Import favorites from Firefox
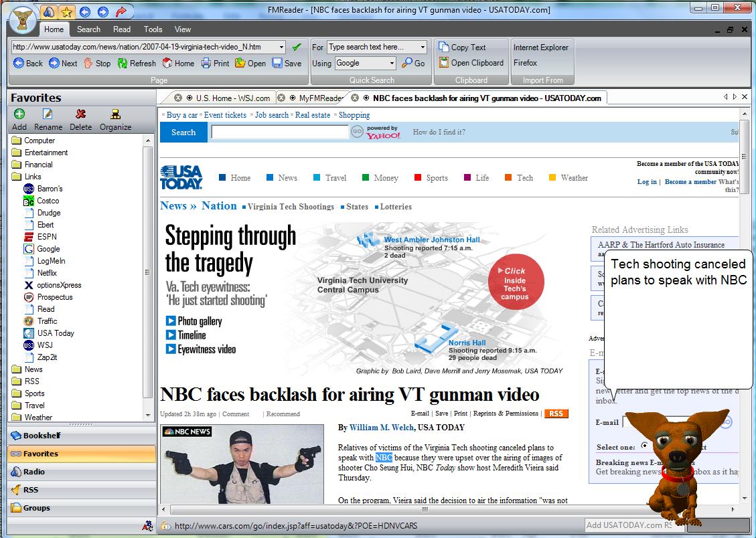Screen dimensions: 756x538 pos(525,63)
